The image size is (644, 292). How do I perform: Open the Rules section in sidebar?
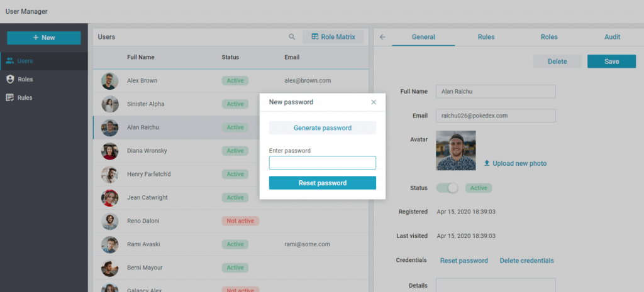[x=25, y=97]
